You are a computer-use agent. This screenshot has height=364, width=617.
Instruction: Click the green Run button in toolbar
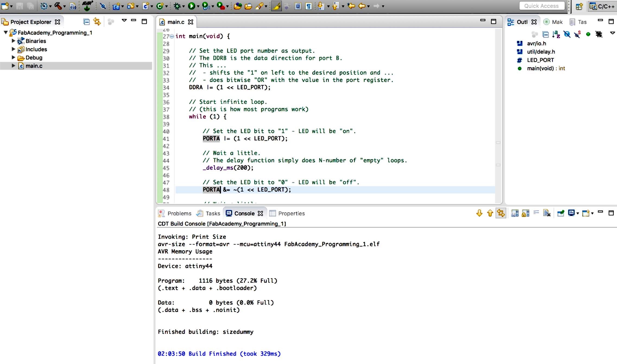point(191,6)
